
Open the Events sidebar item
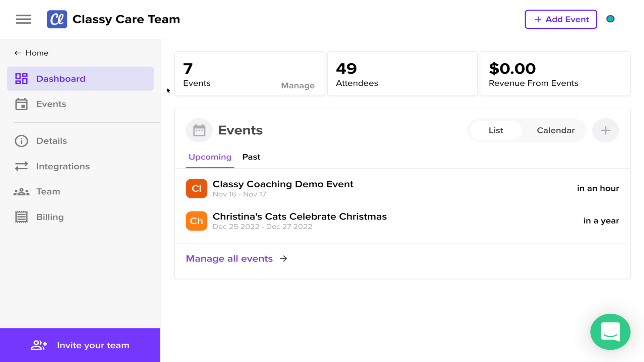pos(80,104)
